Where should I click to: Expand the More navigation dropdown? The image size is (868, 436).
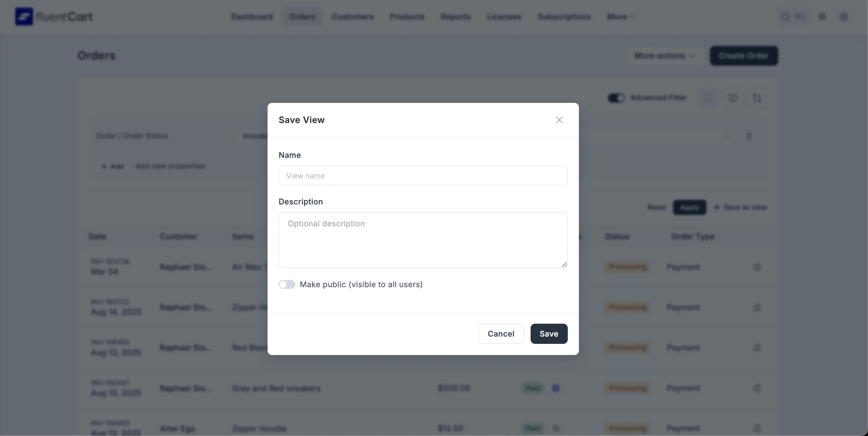(x=621, y=17)
